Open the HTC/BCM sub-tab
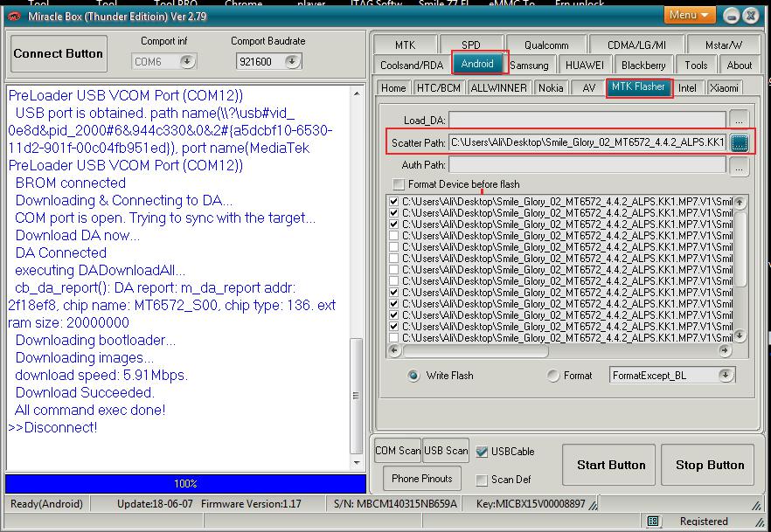This screenshot has width=771, height=532. coord(439,88)
